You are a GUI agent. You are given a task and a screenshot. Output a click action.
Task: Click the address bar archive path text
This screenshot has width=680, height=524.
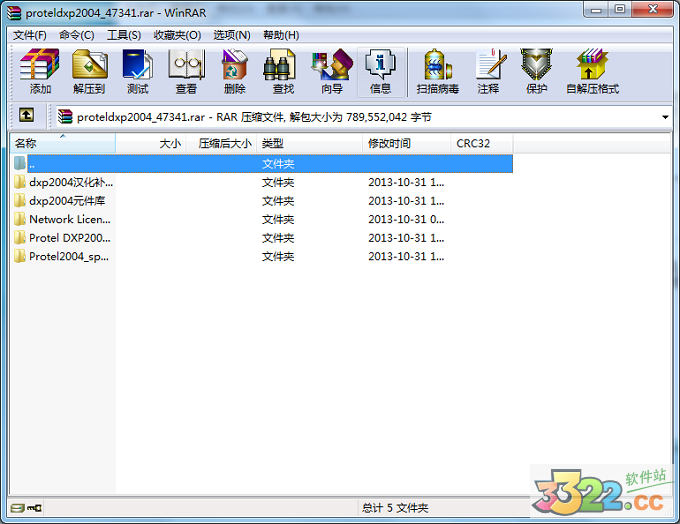(x=254, y=117)
